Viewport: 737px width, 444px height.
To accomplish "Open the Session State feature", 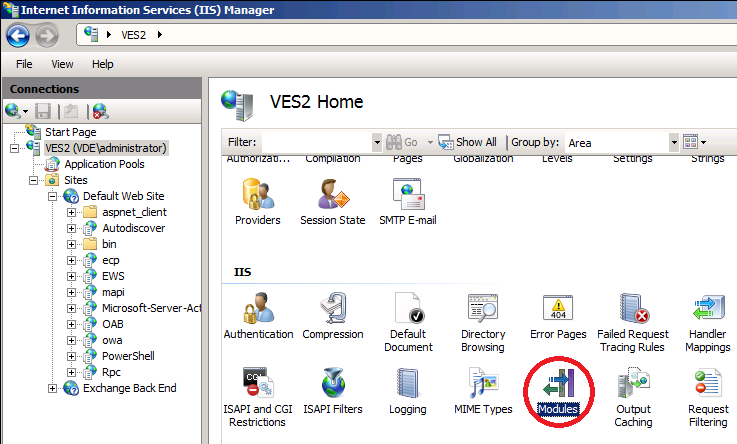I will [333, 202].
